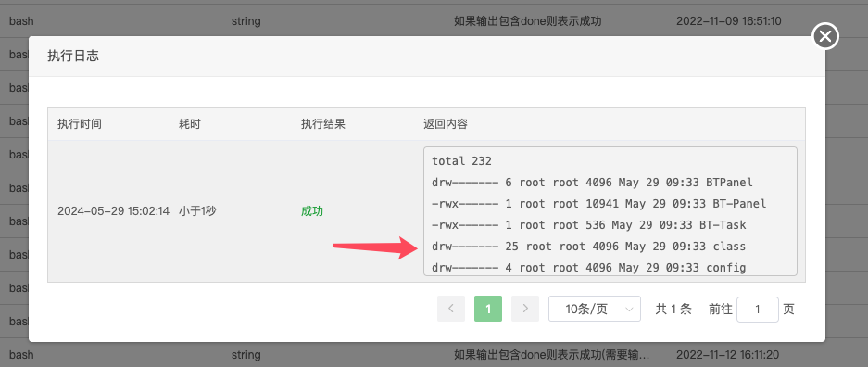868x367 pixels.
Task: Click the 返回内容 column header
Action: [x=446, y=123]
